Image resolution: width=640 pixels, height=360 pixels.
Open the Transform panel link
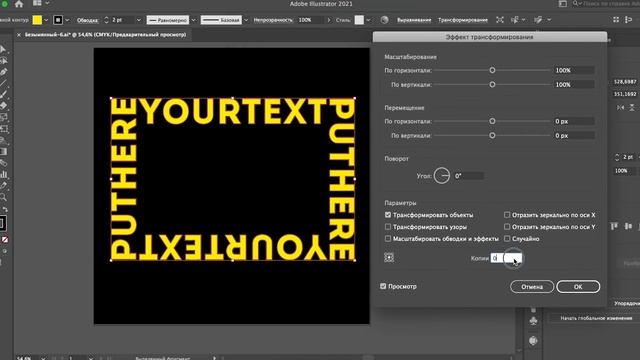[462, 20]
